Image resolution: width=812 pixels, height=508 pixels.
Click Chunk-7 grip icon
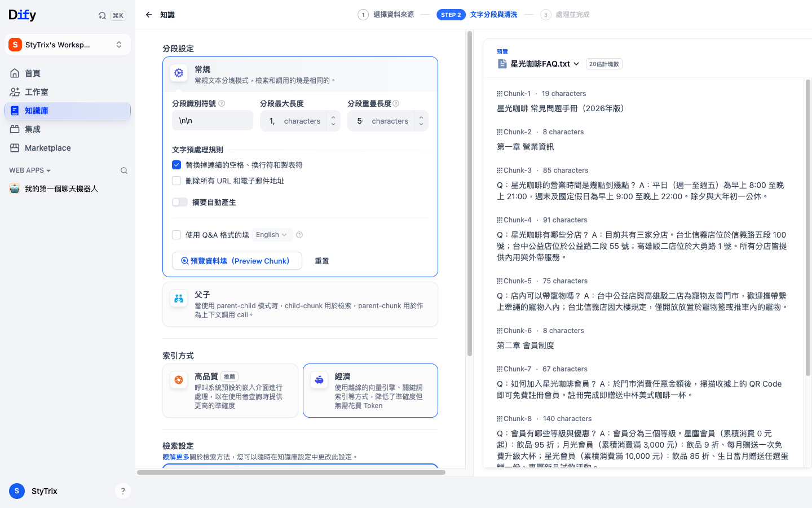tap(500, 369)
